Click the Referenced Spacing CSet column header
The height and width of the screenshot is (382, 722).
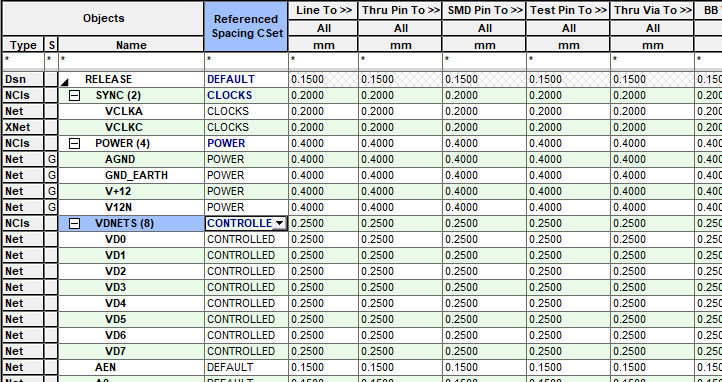(x=246, y=26)
